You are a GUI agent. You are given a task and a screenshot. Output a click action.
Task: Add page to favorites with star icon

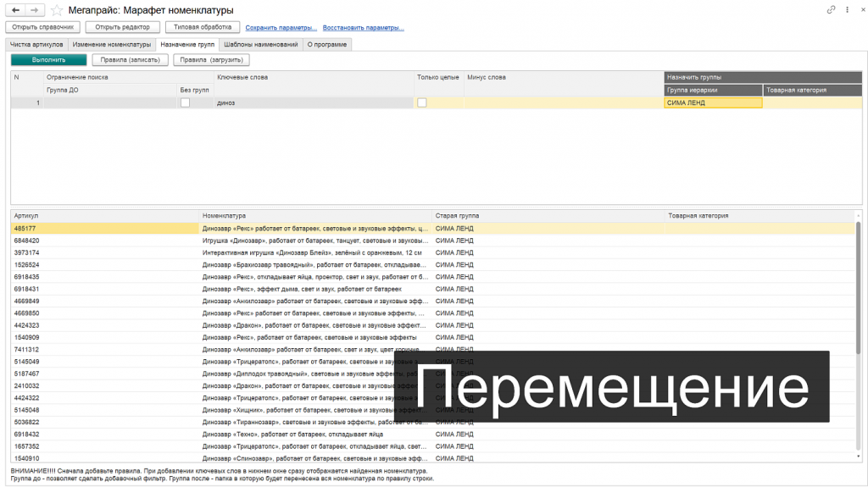[x=56, y=10]
